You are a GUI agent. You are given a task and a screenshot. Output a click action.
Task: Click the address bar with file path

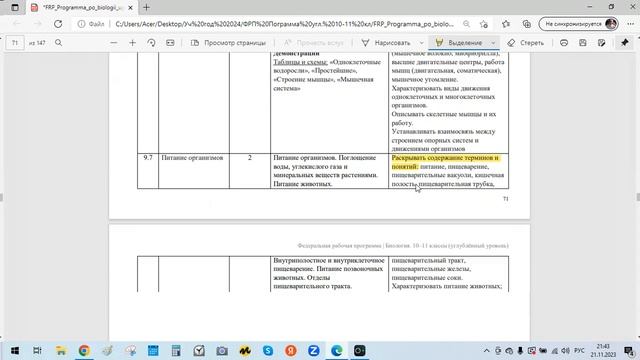284,24
